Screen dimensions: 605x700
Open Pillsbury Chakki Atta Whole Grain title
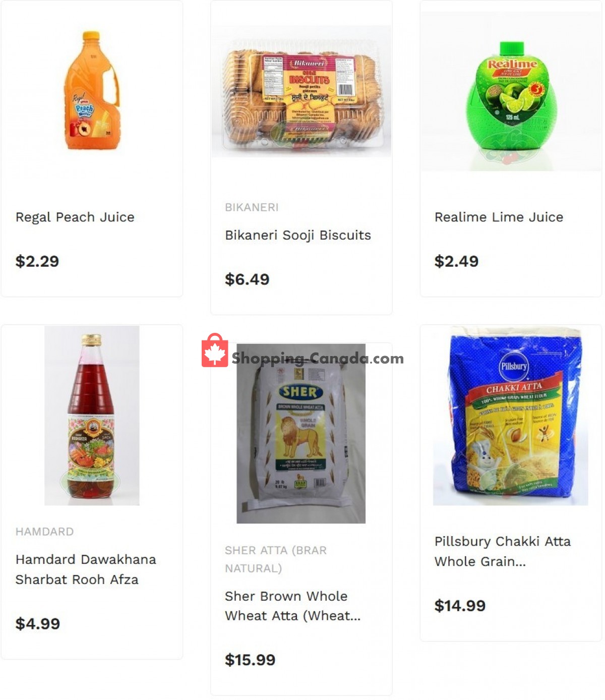point(503,551)
